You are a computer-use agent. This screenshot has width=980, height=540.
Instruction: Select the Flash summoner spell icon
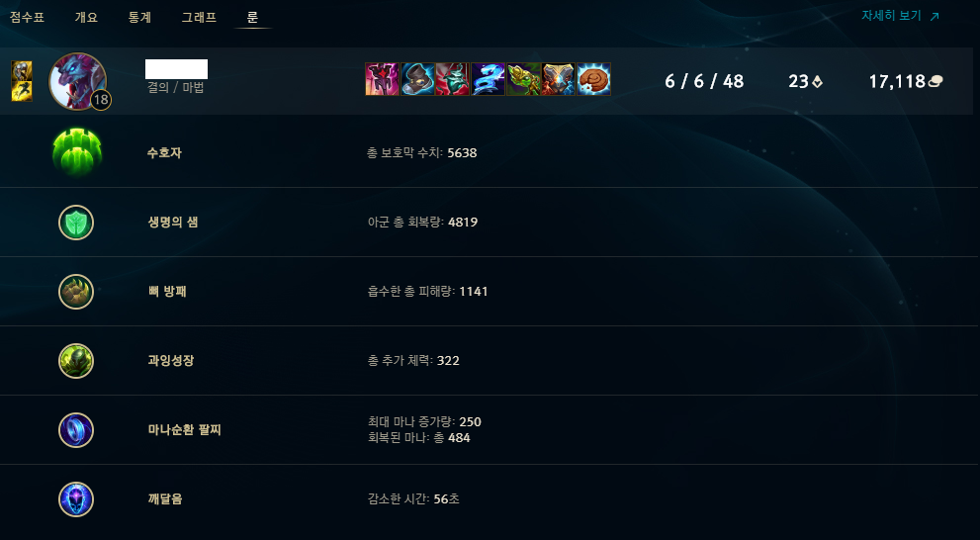[x=21, y=91]
